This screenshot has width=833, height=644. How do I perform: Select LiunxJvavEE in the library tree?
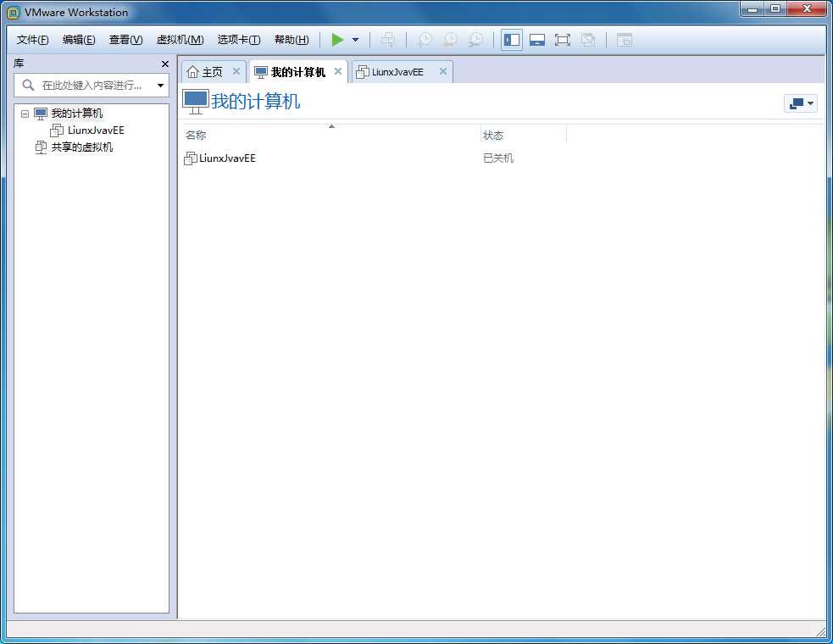pos(96,130)
